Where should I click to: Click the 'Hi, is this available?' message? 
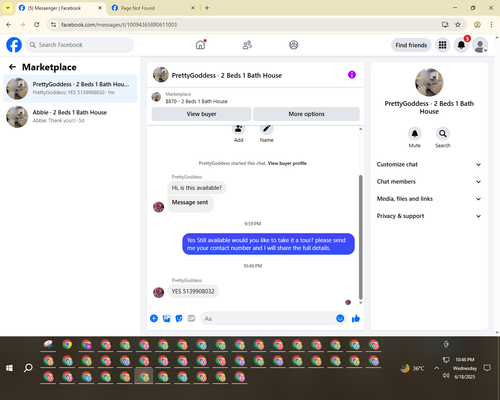click(197, 188)
